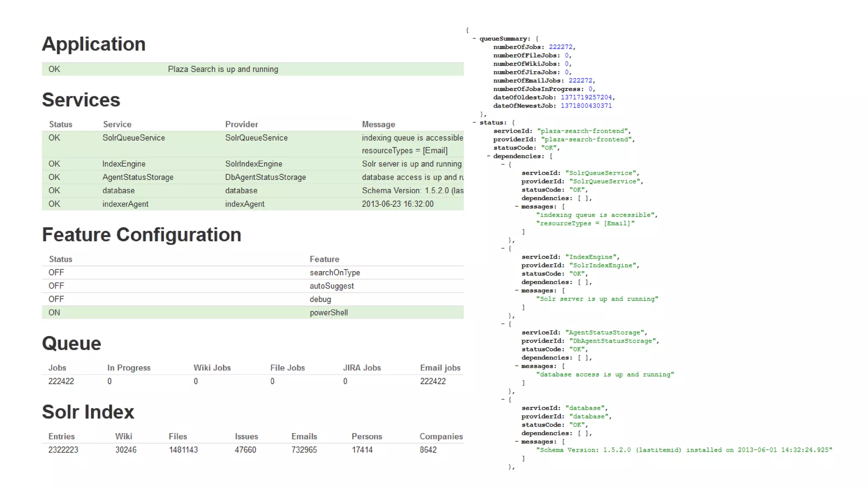Click the Plaza Search is up and running message
The width and height of the screenshot is (868, 488).
click(223, 69)
